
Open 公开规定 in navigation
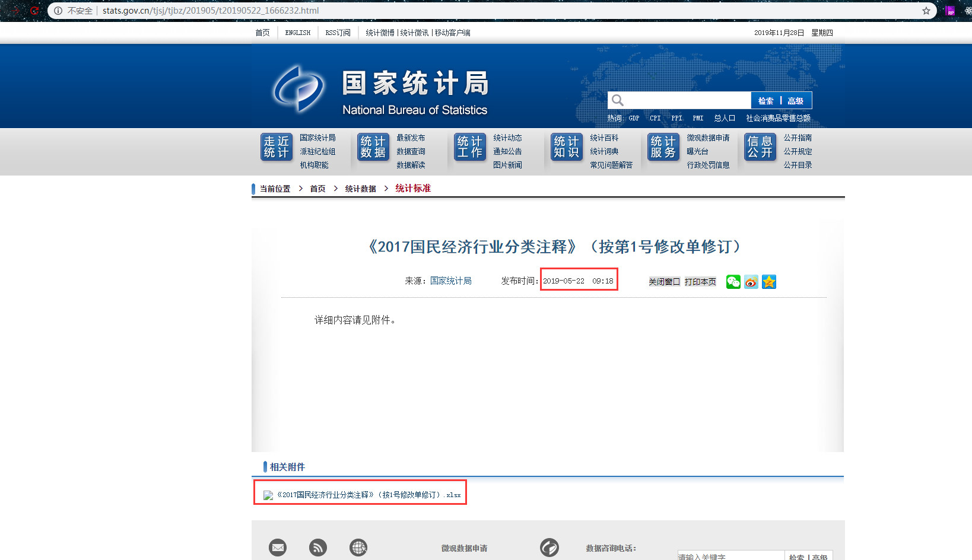coord(798,151)
